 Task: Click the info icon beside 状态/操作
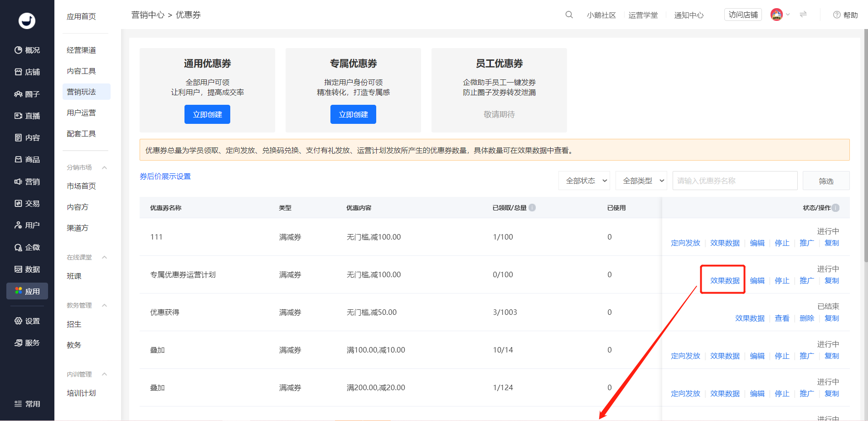tap(835, 208)
